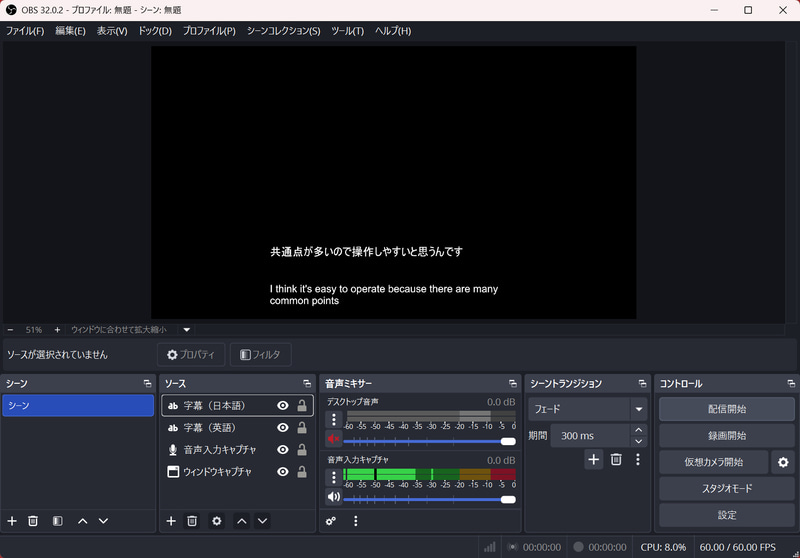Mute 音声入力キャプチャ speaker icon
This screenshot has height=558, width=800.
(x=334, y=496)
